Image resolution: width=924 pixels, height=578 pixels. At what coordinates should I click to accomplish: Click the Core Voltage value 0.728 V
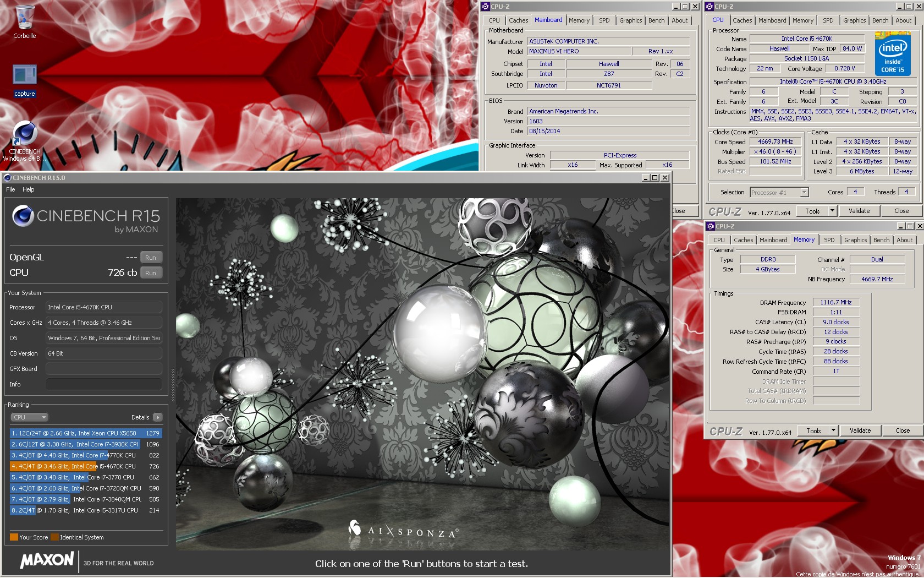[844, 68]
